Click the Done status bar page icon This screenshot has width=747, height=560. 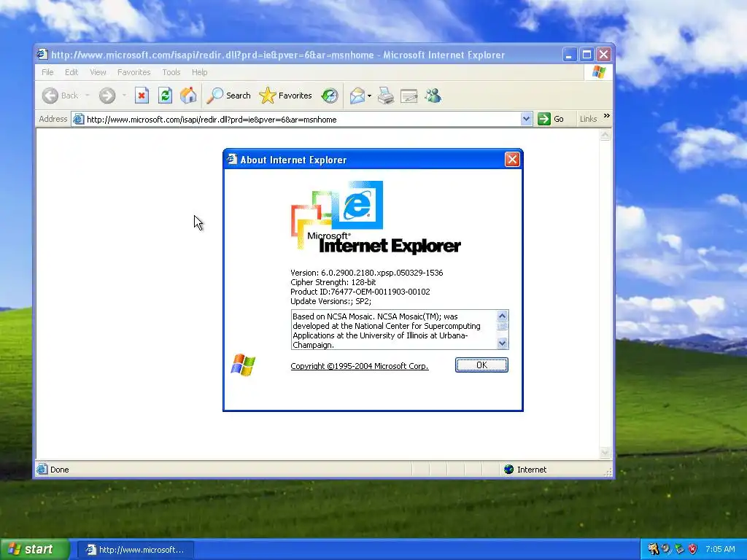click(x=42, y=470)
